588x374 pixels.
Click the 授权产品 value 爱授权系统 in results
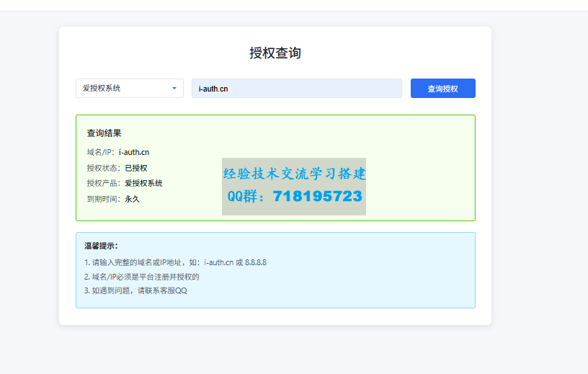(x=143, y=183)
